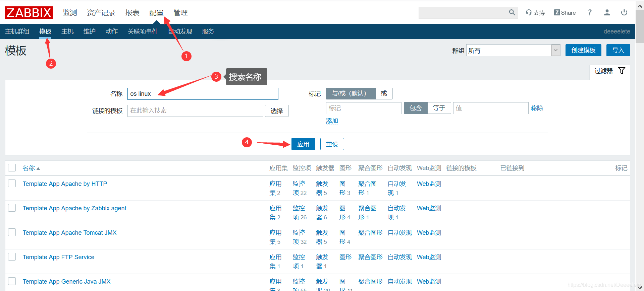
Task: Choose the 等于 tag operator
Action: [439, 108]
